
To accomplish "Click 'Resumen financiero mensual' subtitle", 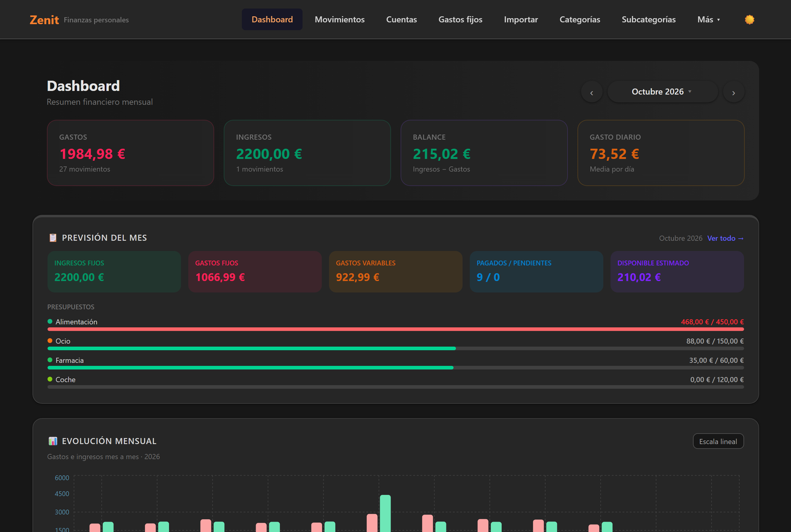I will (x=100, y=102).
